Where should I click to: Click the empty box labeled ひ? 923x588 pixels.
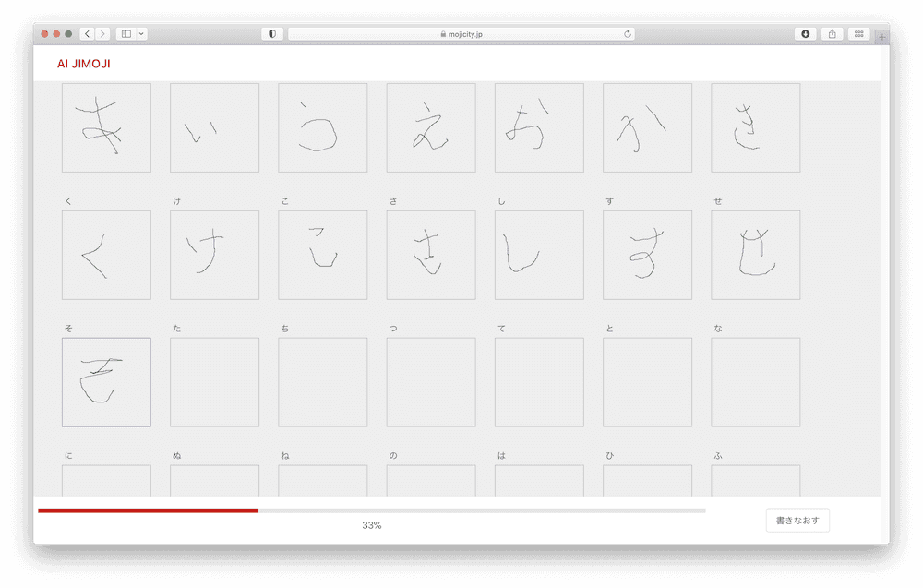[648, 480]
